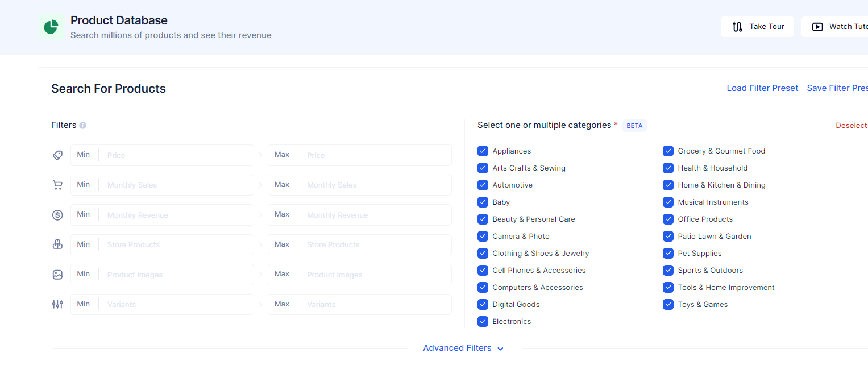Expand the Advanced Filters section
868x365 pixels.
click(x=462, y=347)
